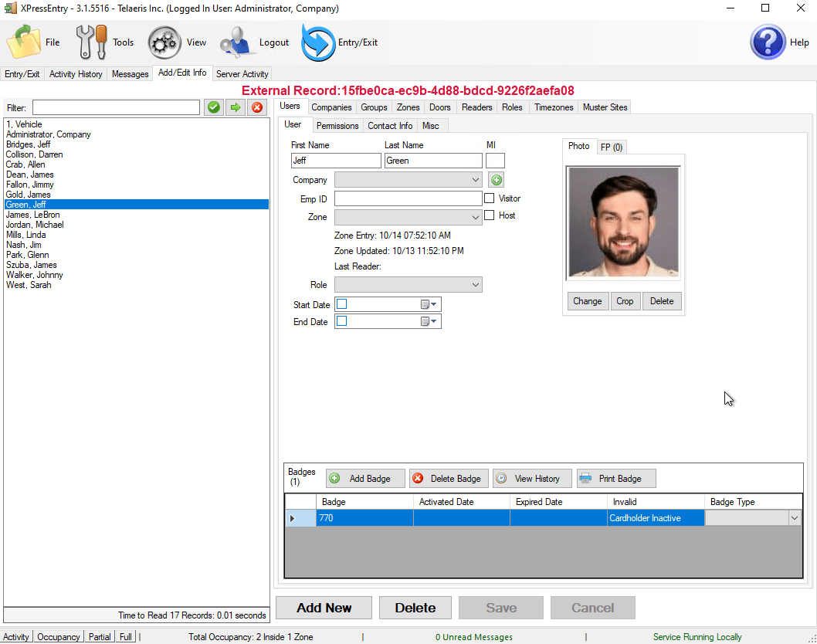Expand the Company dropdown
The image size is (817, 644).
(475, 180)
